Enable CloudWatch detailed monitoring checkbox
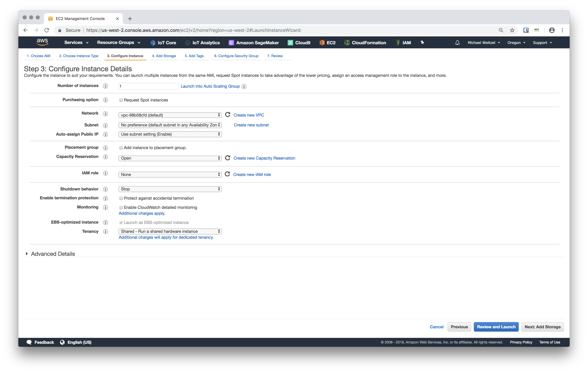Viewport: 588px width, 373px height. pyautogui.click(x=121, y=208)
